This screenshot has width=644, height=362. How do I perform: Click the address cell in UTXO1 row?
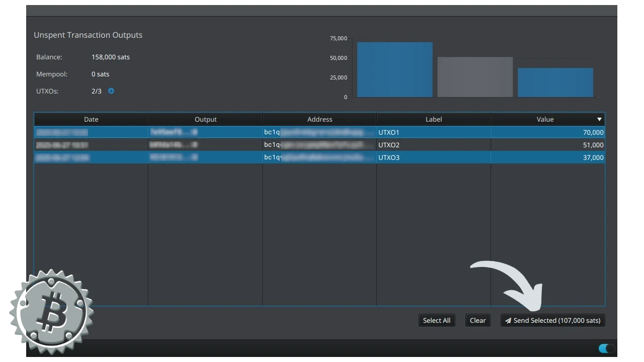click(319, 132)
